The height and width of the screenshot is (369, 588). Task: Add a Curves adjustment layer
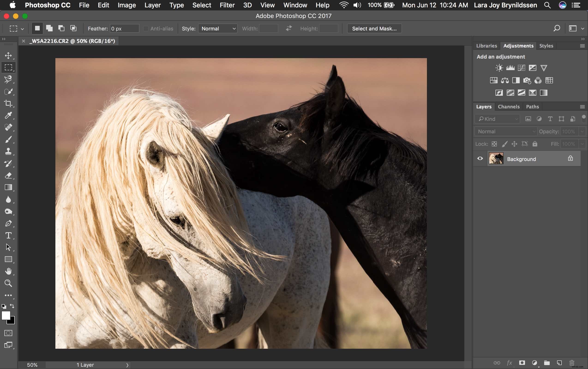521,68
